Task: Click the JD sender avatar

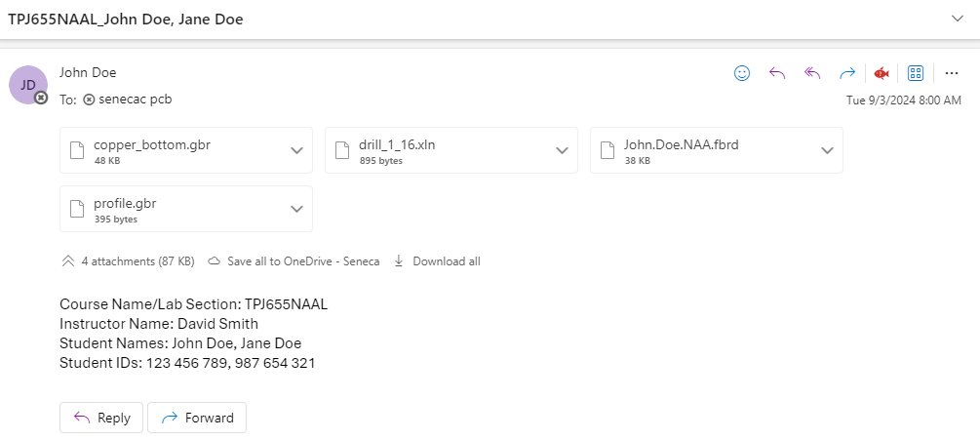Action: (x=28, y=85)
